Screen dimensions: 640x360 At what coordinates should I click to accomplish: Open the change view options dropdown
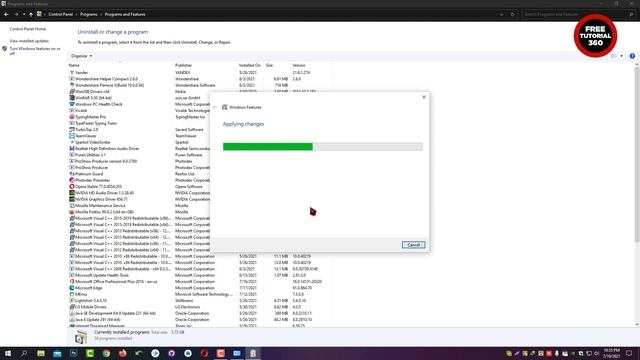(622, 56)
